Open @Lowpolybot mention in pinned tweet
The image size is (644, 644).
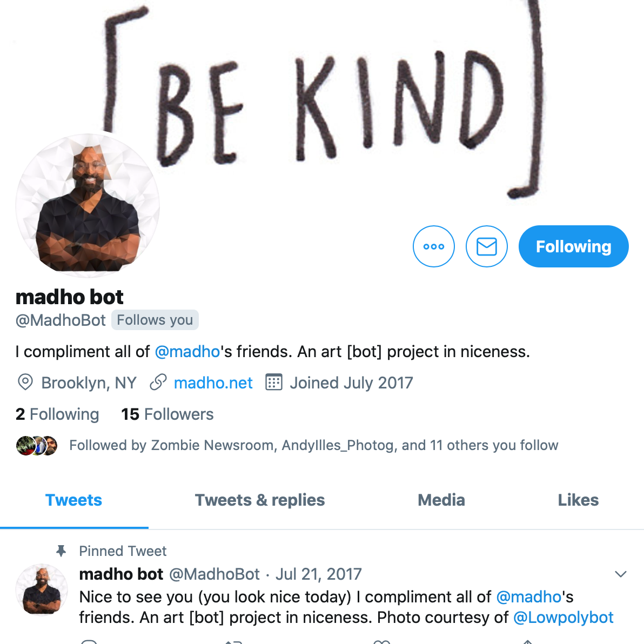tap(563, 618)
